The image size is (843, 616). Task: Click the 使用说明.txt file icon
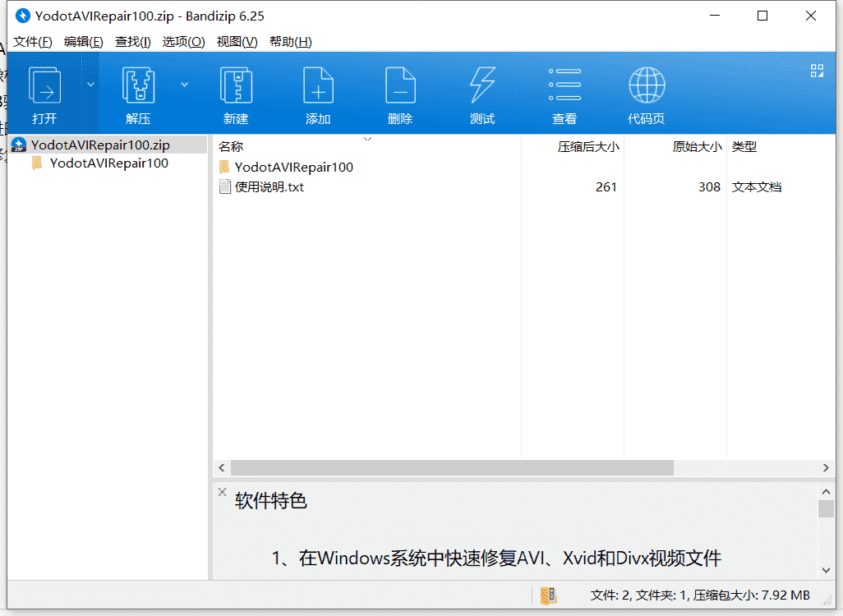tap(225, 187)
